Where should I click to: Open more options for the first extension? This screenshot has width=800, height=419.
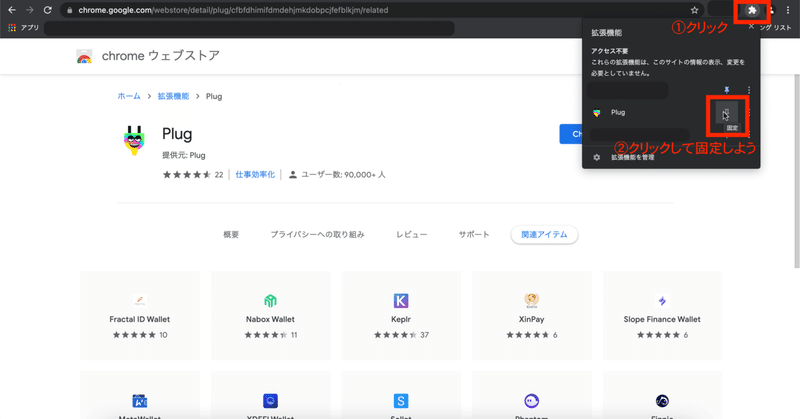click(x=748, y=90)
